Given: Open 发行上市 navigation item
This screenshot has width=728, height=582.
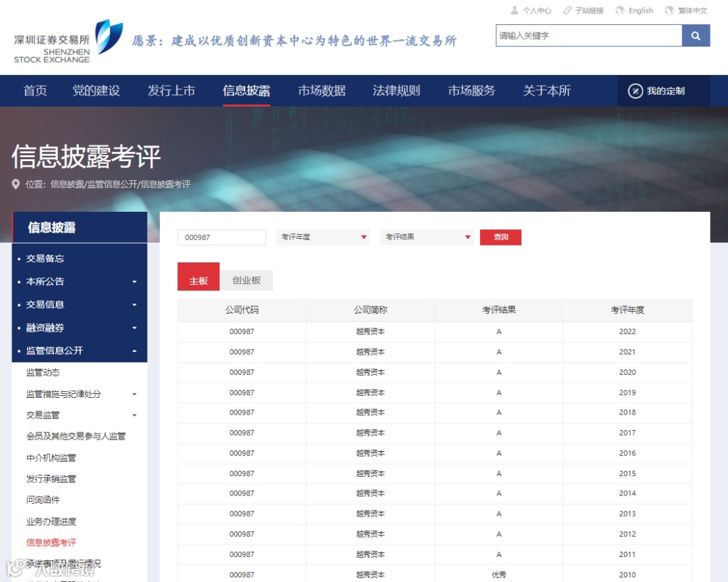Looking at the screenshot, I should (171, 90).
